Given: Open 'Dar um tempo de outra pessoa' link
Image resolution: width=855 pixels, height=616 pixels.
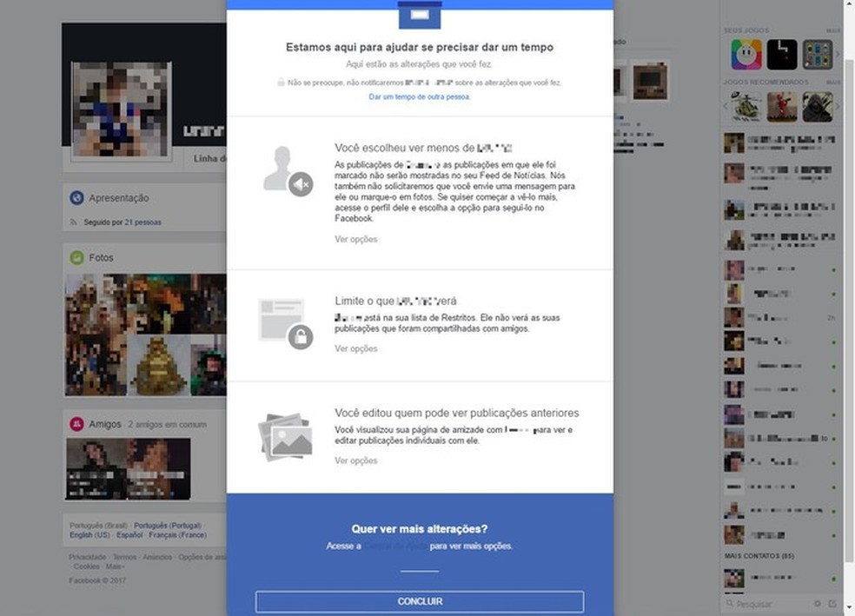Looking at the screenshot, I should (x=420, y=96).
